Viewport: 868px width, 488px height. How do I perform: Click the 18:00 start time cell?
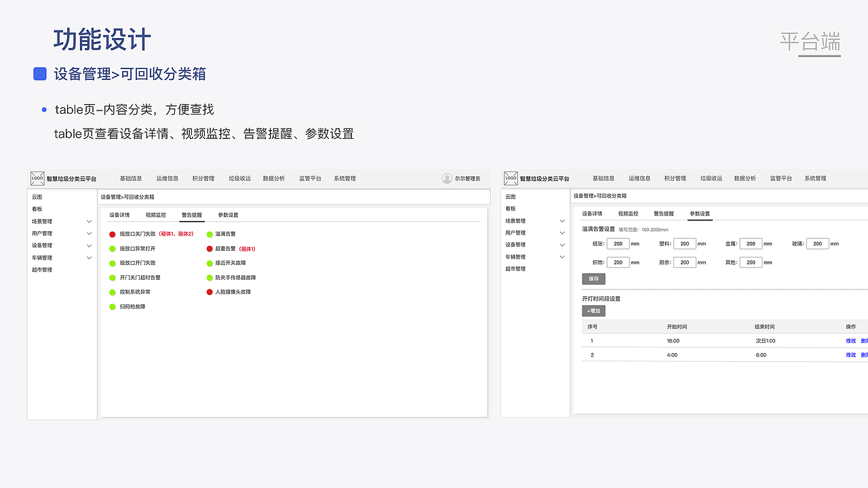point(673,341)
